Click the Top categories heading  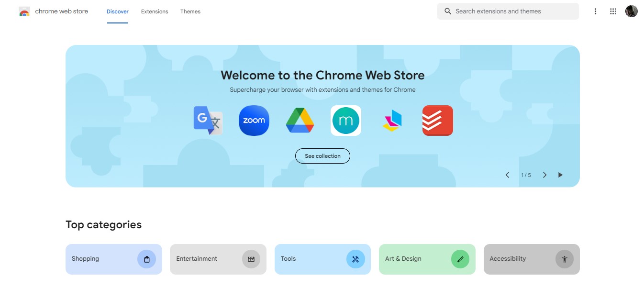point(103,225)
